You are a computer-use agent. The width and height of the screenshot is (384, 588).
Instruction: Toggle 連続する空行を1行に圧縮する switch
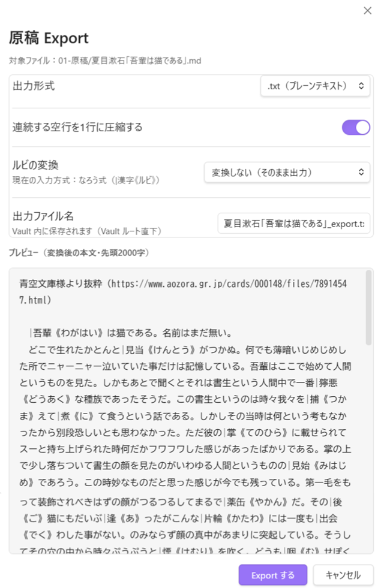pyautogui.click(x=355, y=128)
